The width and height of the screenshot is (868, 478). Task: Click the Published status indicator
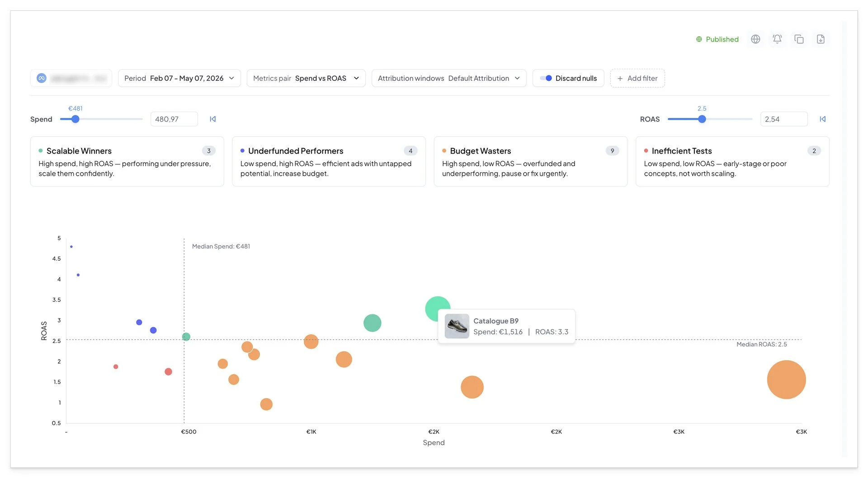click(717, 39)
